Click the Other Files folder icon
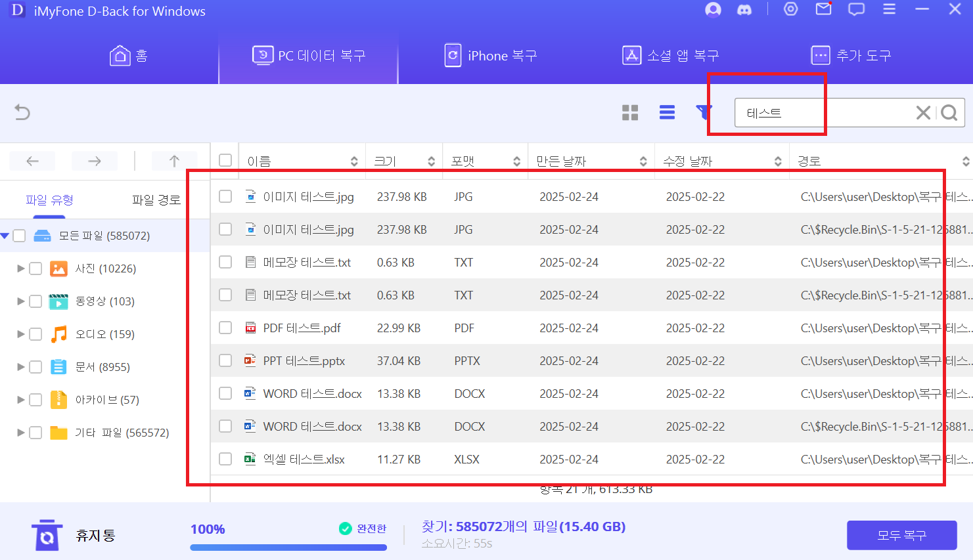 [58, 433]
